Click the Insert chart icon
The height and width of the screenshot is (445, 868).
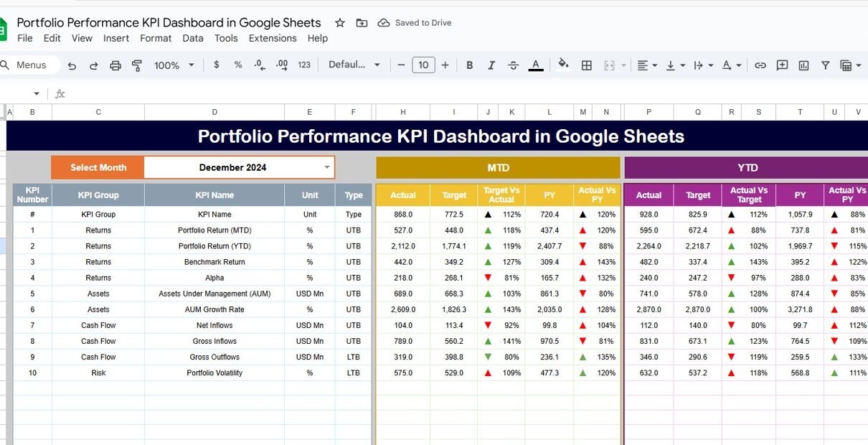pyautogui.click(x=803, y=65)
